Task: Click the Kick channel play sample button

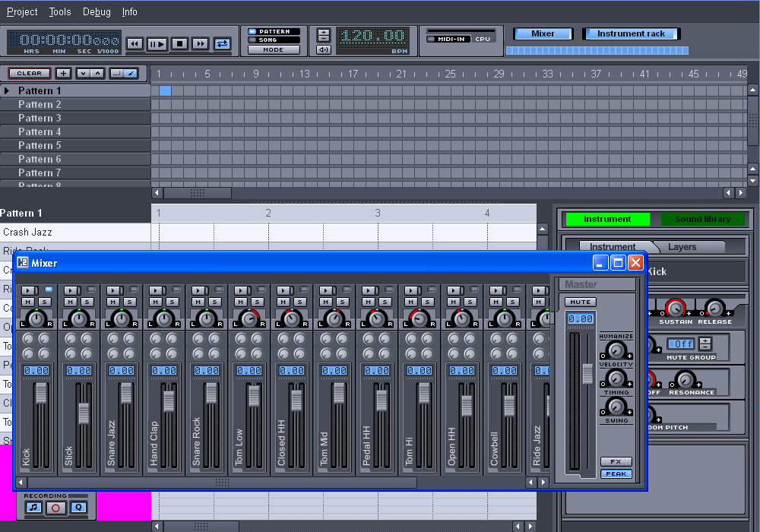Action: [x=29, y=290]
